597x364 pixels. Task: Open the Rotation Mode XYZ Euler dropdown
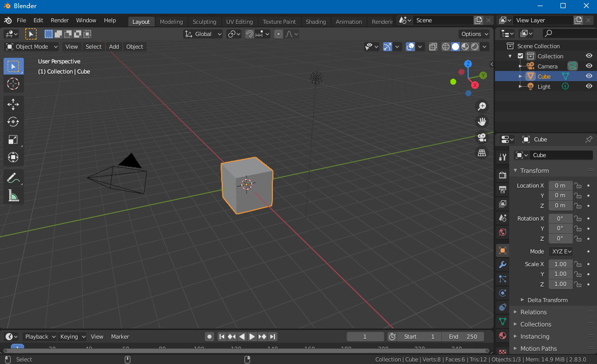pos(561,251)
